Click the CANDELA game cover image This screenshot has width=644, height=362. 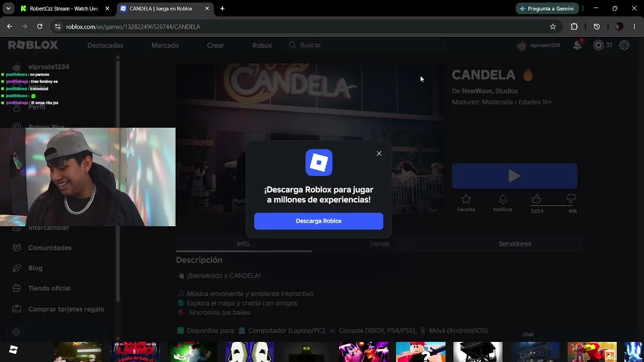click(309, 139)
